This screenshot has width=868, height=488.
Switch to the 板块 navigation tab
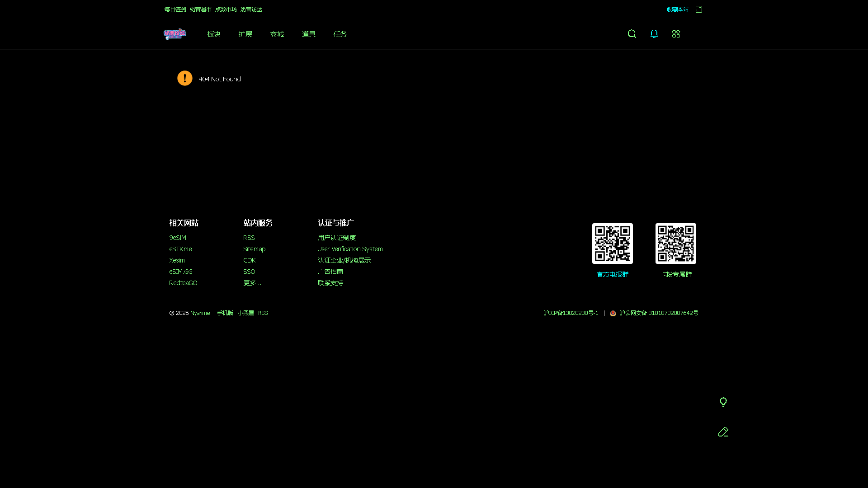213,34
